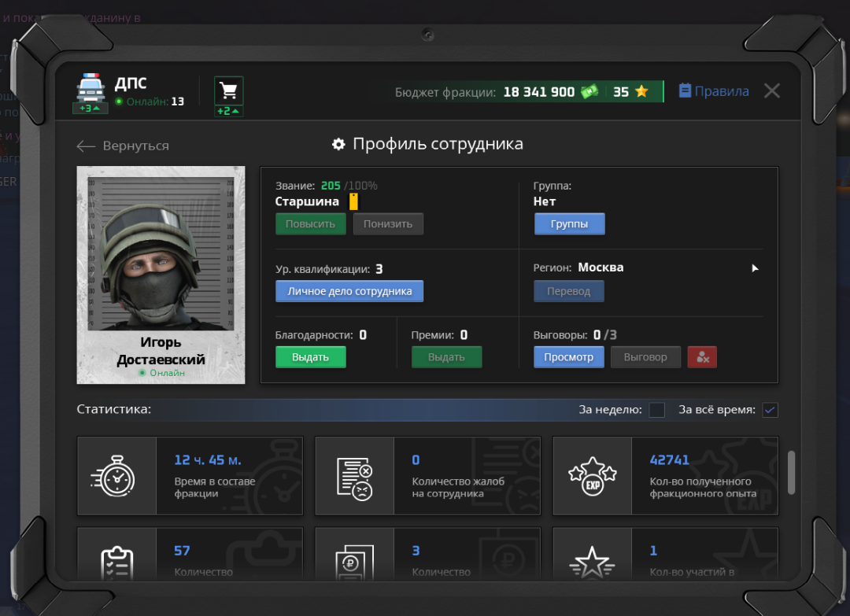Screen dimensions: 850x616
Task: Click the DPS police car faction icon
Action: (91, 88)
